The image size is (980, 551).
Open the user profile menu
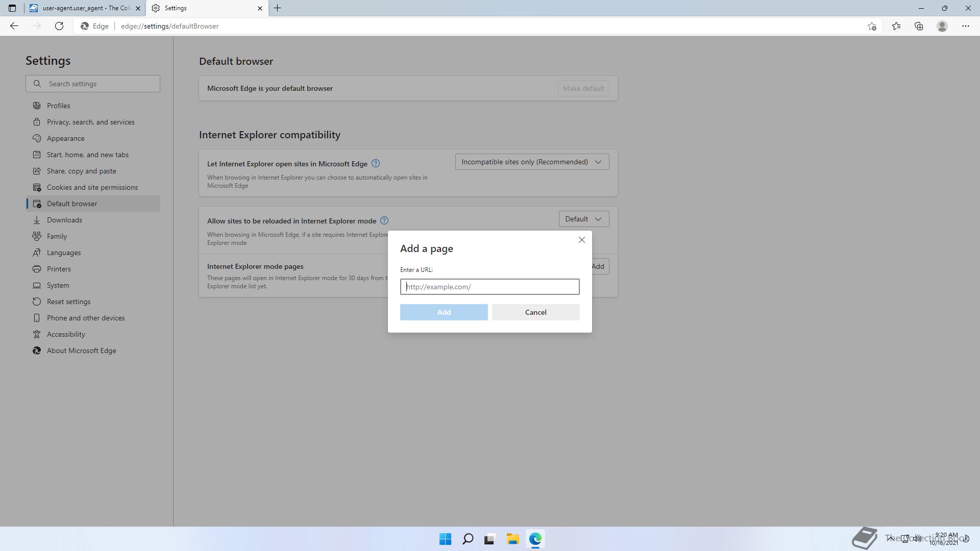(942, 26)
